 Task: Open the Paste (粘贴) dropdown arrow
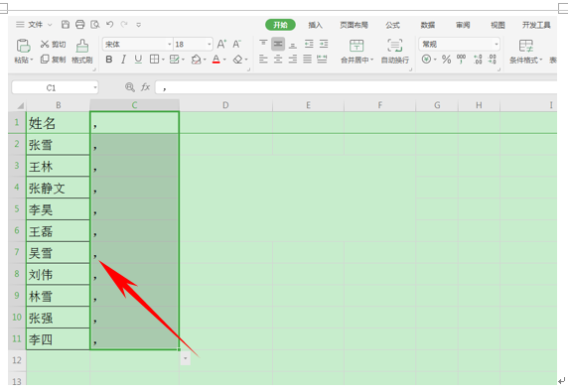click(x=32, y=61)
